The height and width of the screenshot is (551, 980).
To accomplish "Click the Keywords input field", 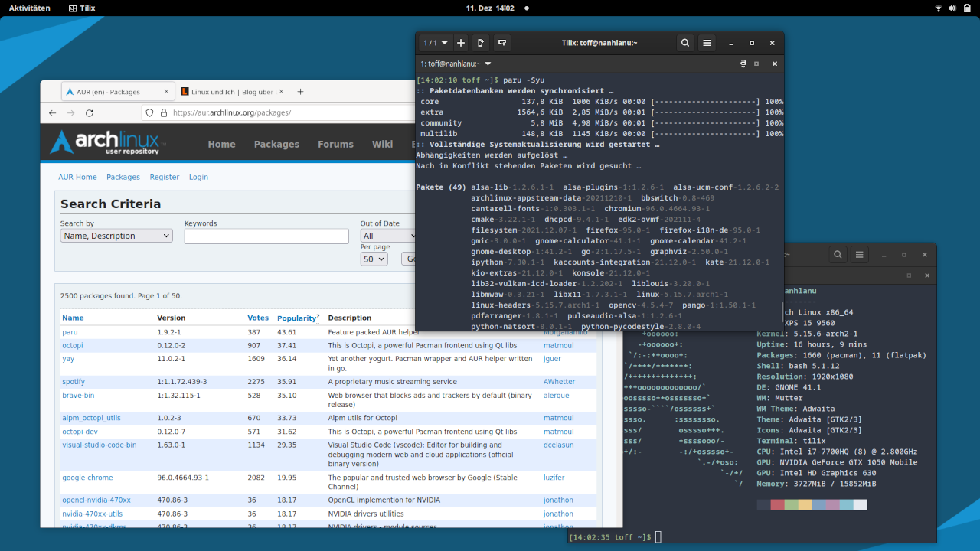I will pyautogui.click(x=266, y=235).
